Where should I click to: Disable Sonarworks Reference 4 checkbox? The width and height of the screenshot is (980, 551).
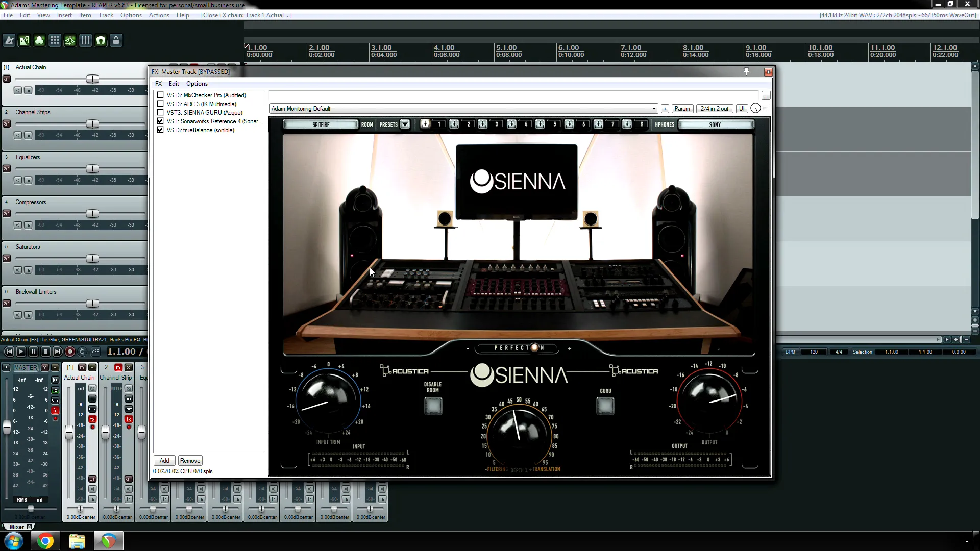(160, 121)
